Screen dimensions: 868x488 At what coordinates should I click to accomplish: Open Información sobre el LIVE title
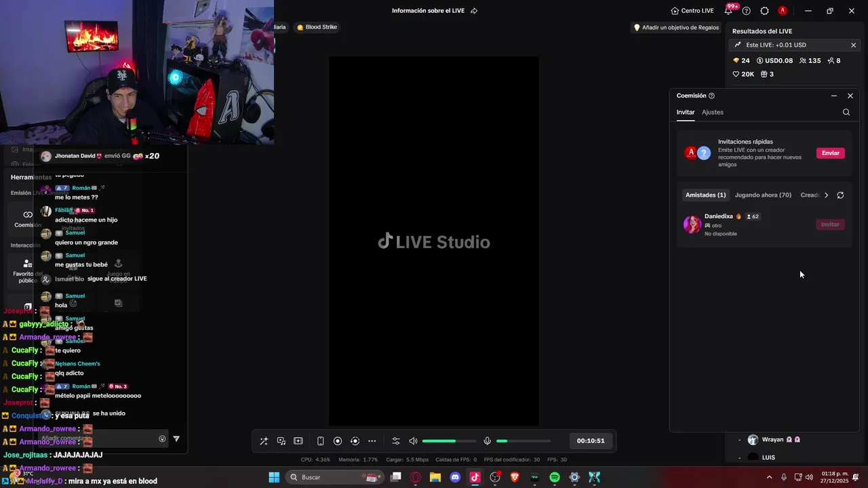pos(428,11)
